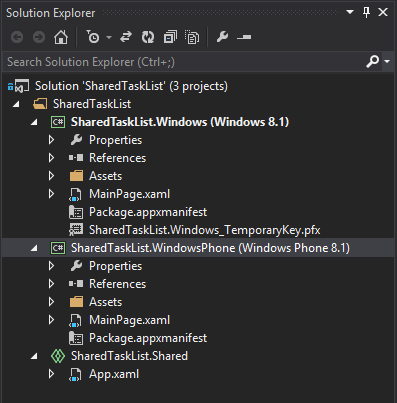Expand Assets under SharedTaskList.WindowsPhone
Image resolution: width=397 pixels, height=403 pixels.
tap(51, 302)
